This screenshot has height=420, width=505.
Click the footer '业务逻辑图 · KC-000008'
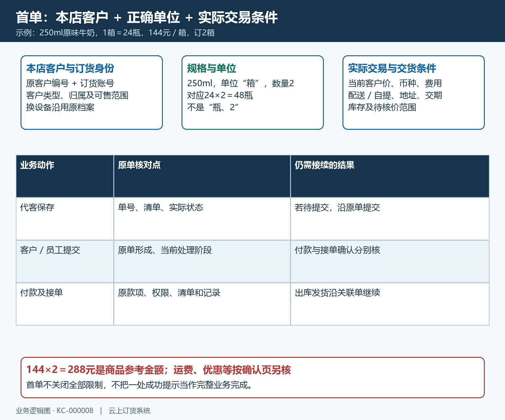click(55, 411)
